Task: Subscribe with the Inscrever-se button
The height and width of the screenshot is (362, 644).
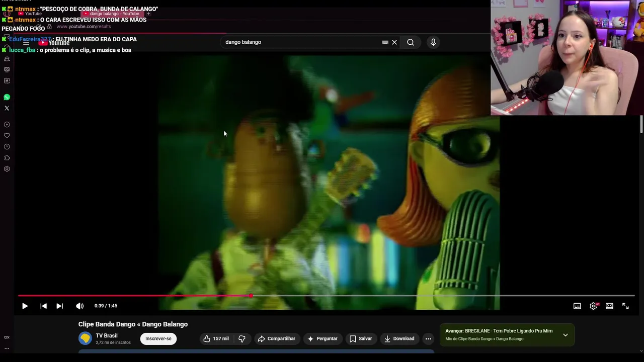Action: [158, 338]
